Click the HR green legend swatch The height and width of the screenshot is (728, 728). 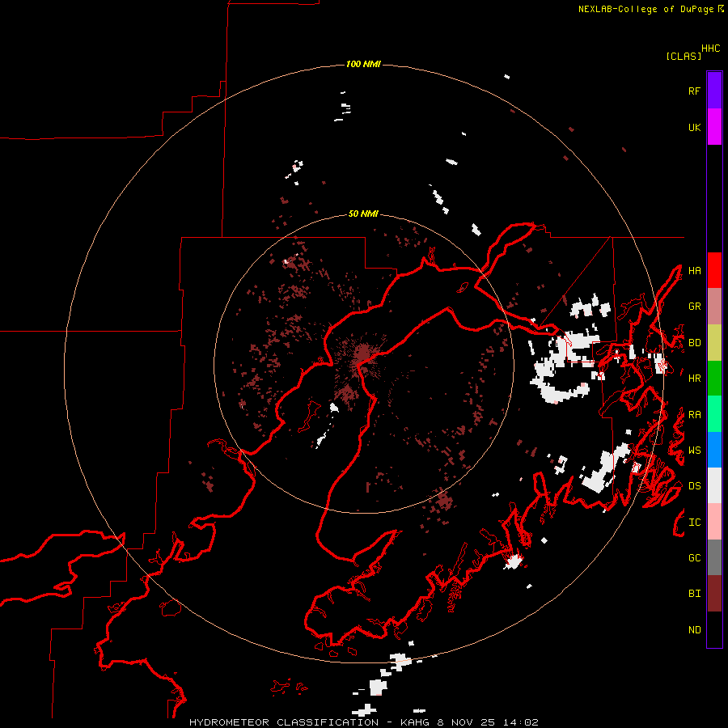click(714, 378)
